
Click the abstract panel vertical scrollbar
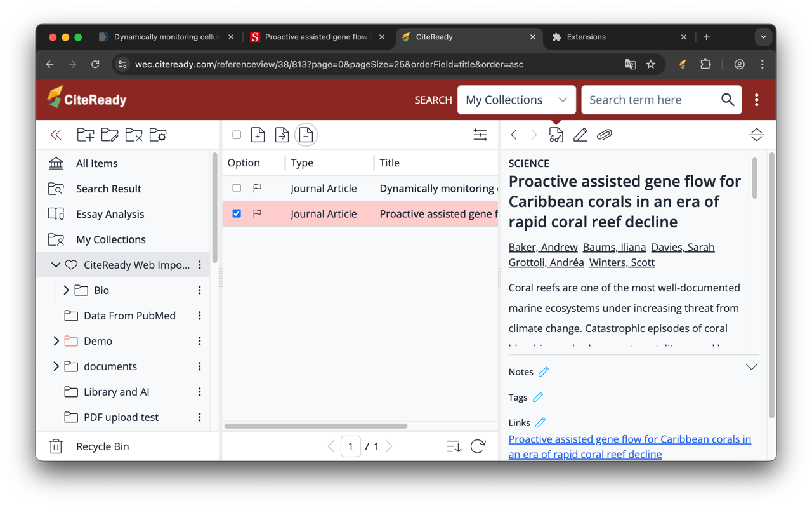pyautogui.click(x=754, y=179)
